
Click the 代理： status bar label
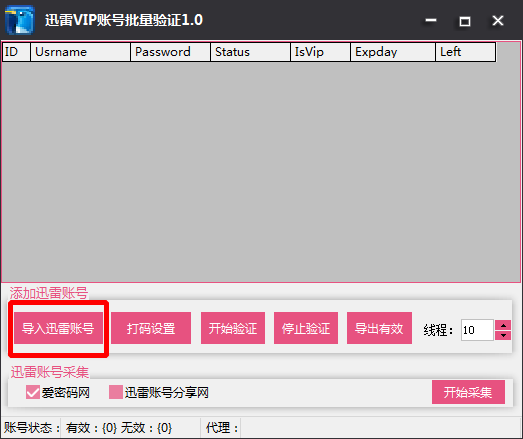pyautogui.click(x=222, y=428)
